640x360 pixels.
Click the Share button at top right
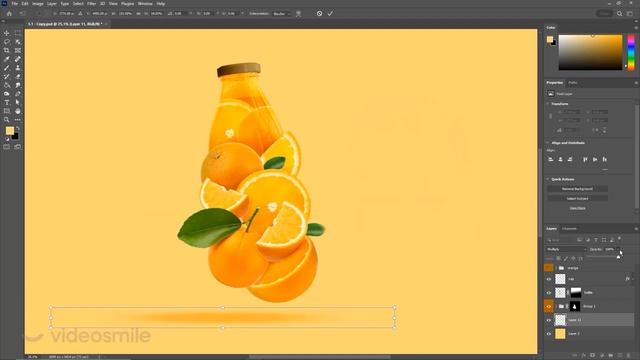coord(604,13)
